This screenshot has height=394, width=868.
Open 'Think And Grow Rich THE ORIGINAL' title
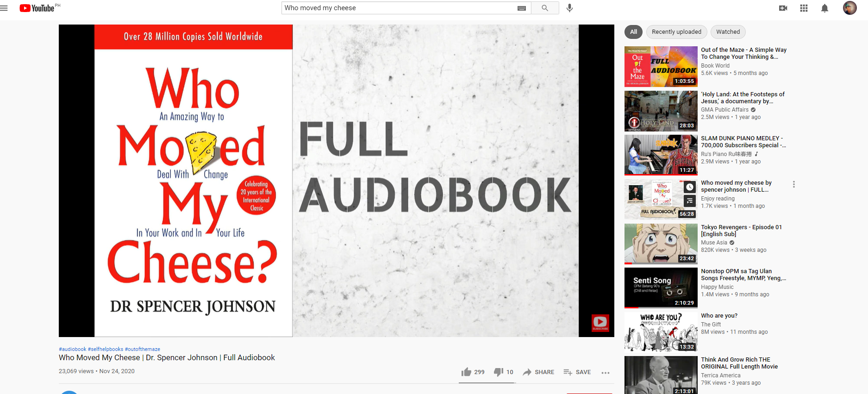coord(739,363)
